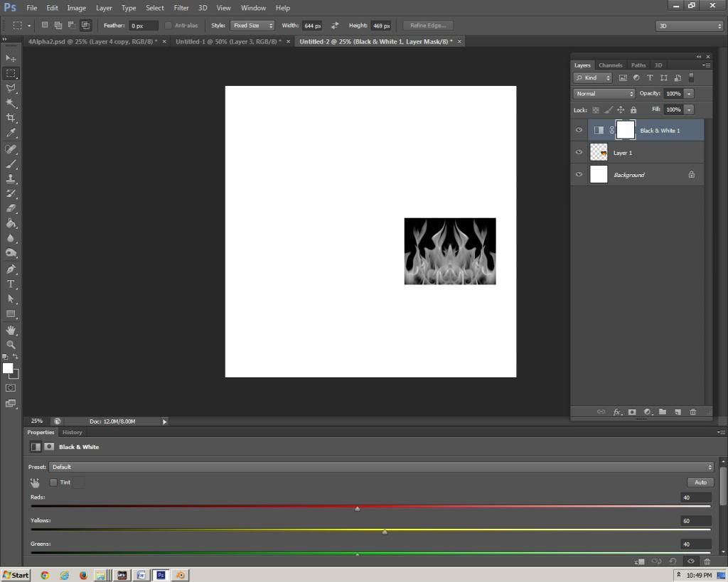Enable the Tint checkbox
The height and width of the screenshot is (582, 728).
(53, 483)
